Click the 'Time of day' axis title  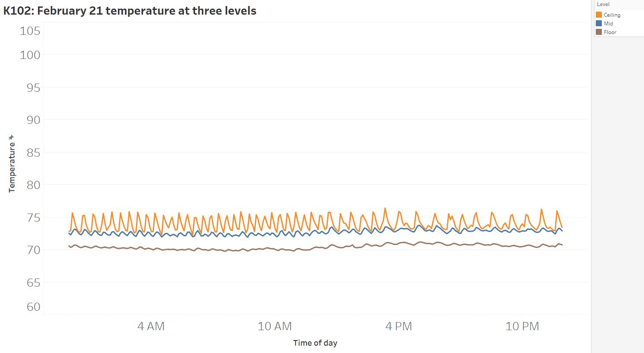tap(315, 343)
